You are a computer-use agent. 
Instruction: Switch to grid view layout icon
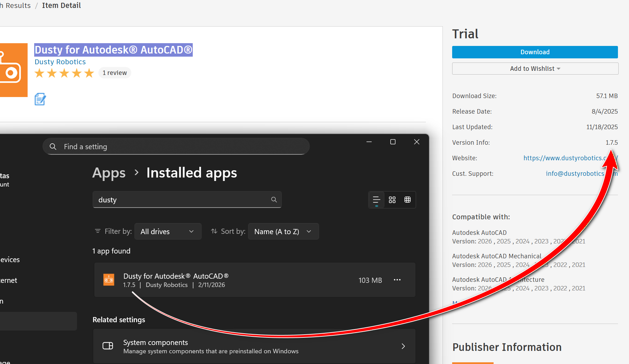coord(392,200)
